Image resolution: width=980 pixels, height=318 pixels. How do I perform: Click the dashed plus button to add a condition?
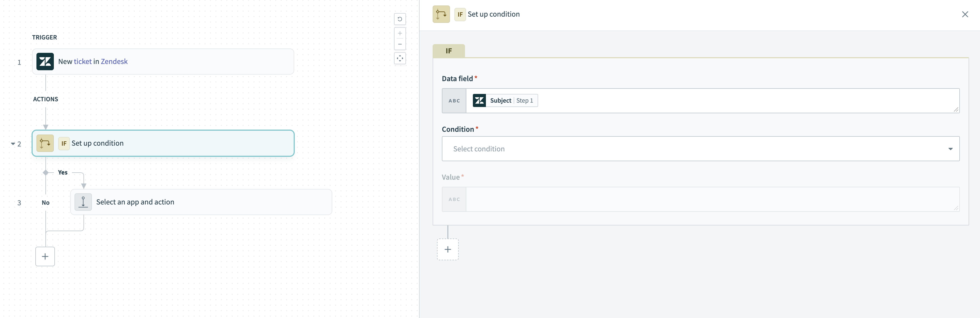(448, 249)
